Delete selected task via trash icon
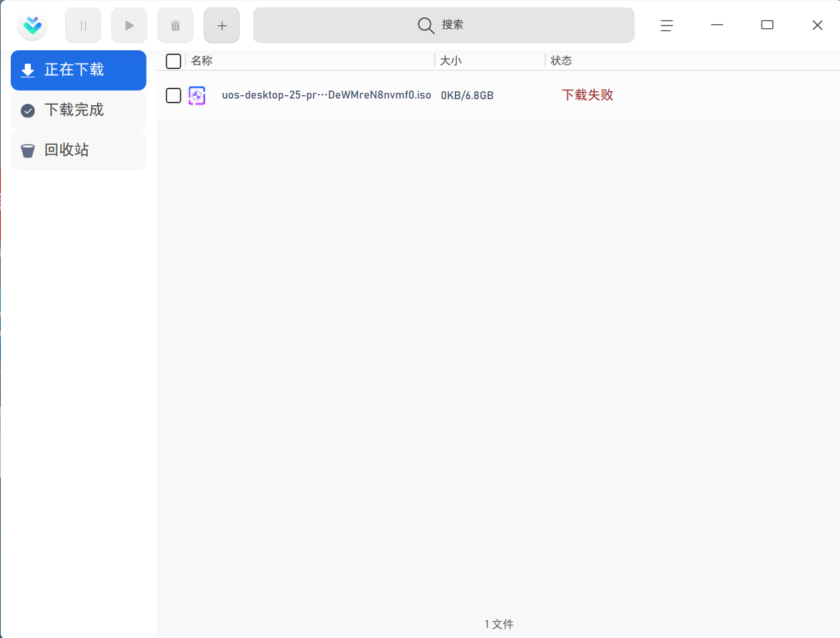Screen dimensions: 840x638 [175, 25]
